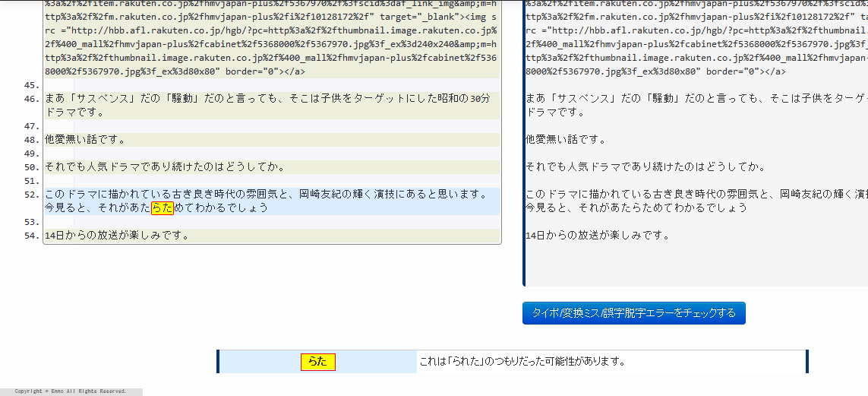Select the yellow らた label in results row
Viewport: 868px width, 396px height.
(x=317, y=362)
